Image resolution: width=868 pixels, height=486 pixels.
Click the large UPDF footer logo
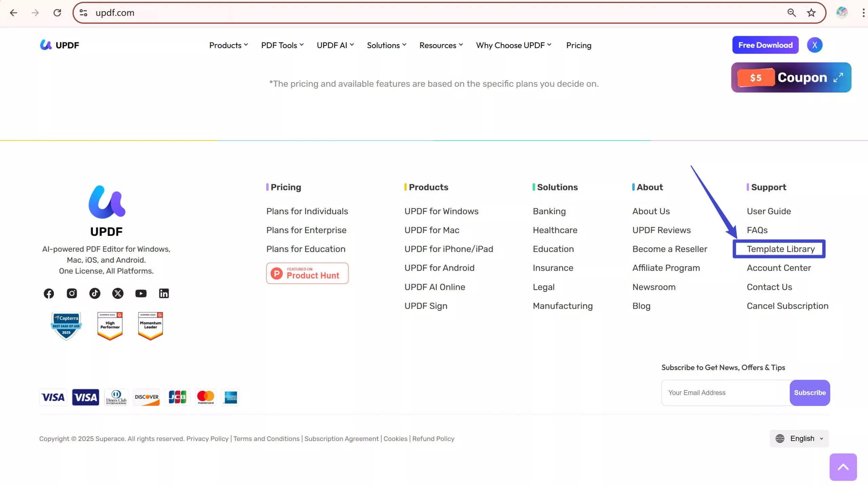106,211
